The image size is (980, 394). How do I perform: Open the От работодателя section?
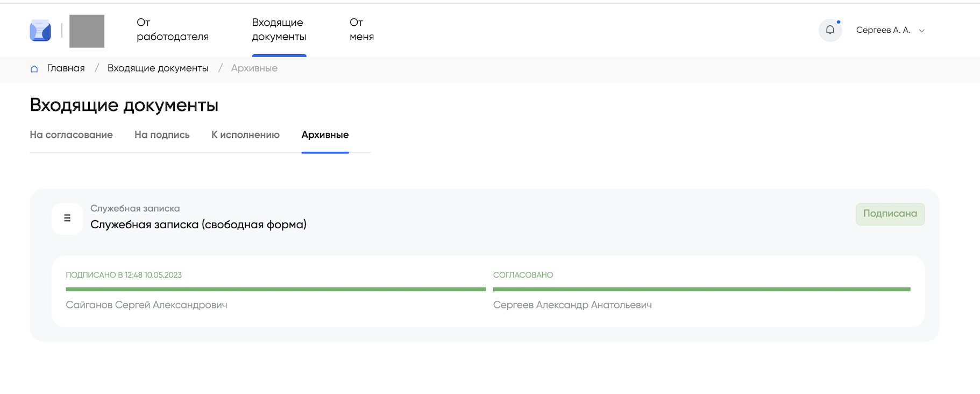[172, 30]
